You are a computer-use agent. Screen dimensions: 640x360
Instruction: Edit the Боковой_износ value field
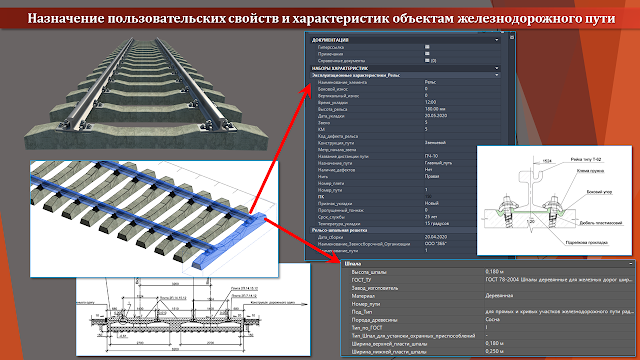pos(462,89)
